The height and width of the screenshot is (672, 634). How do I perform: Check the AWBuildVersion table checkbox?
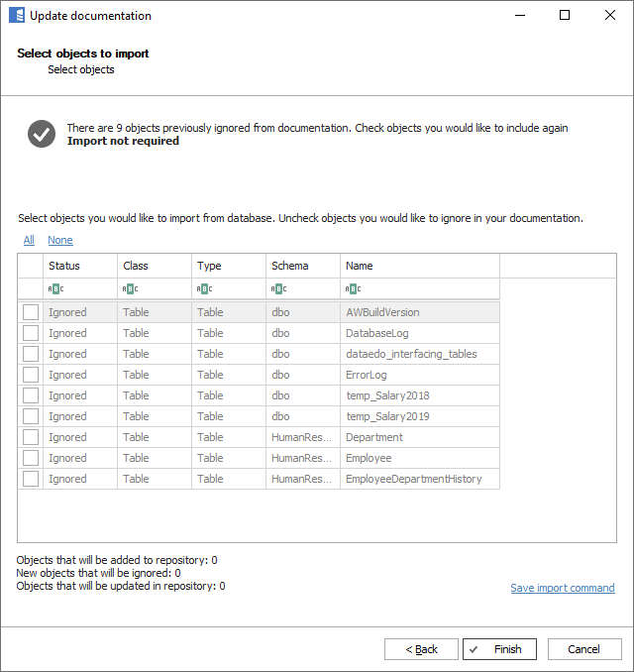(x=31, y=312)
